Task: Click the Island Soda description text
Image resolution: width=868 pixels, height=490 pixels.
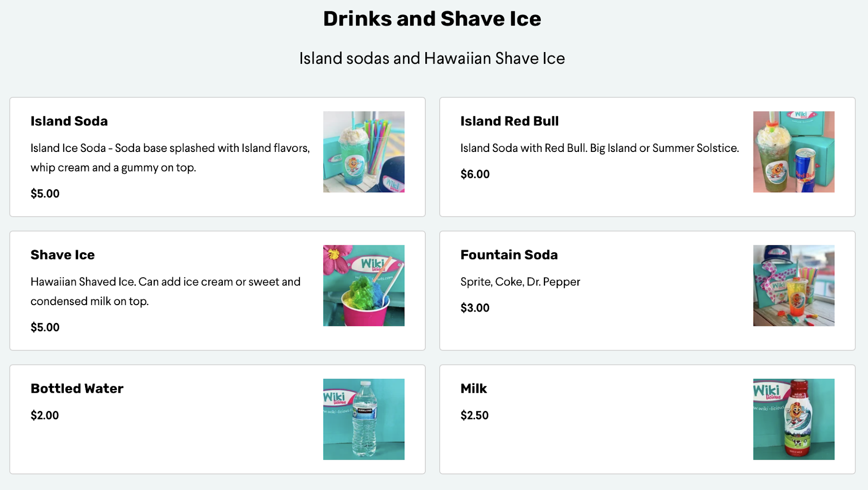Action: (x=170, y=158)
